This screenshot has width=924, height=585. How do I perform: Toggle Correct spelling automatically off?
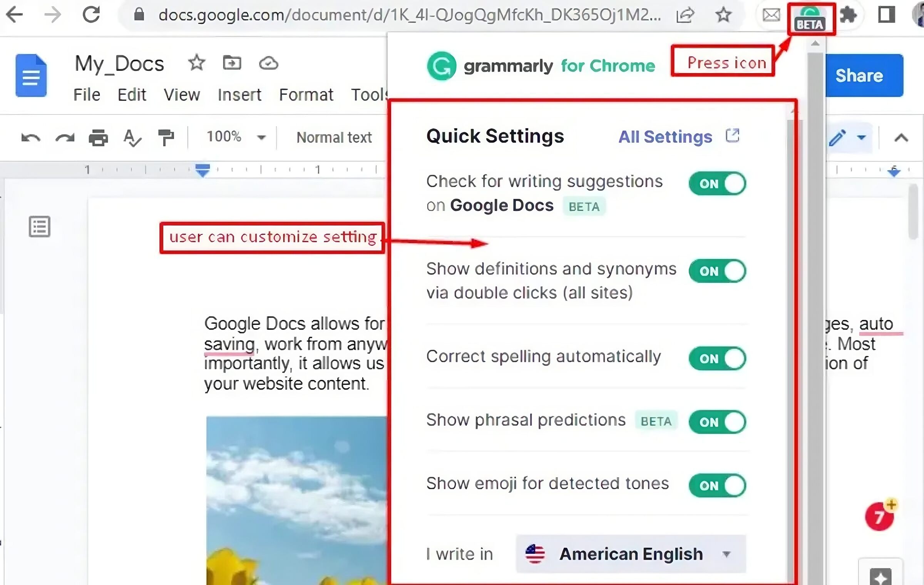716,358
